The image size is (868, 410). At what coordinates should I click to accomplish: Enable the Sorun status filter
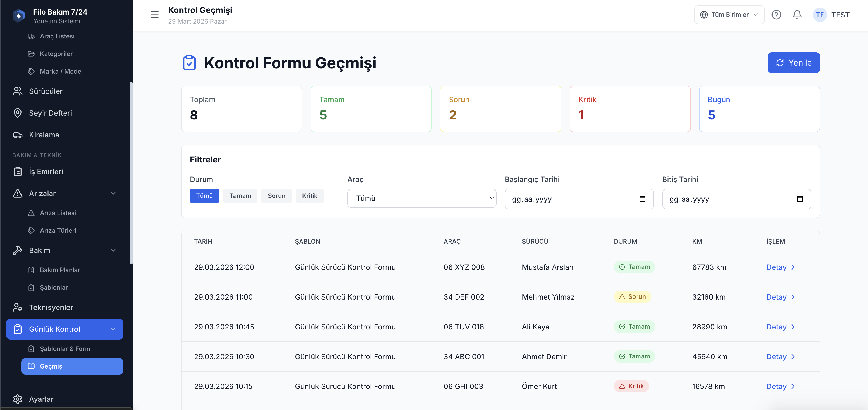(x=276, y=196)
